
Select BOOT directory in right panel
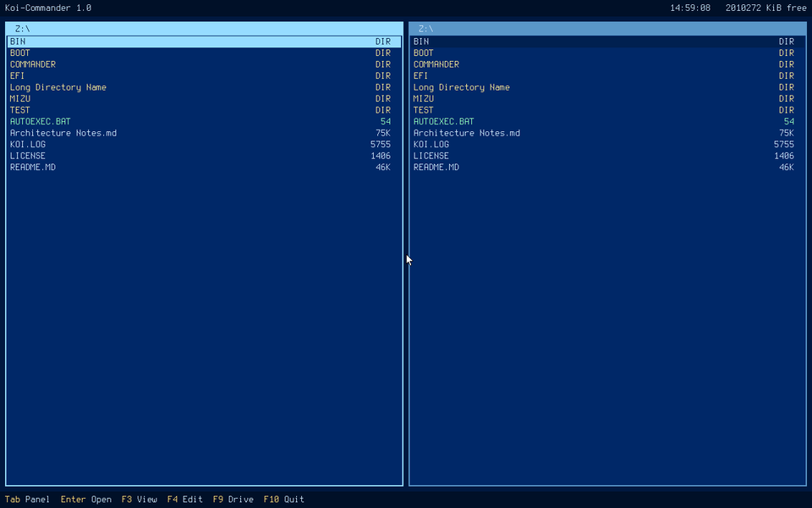point(607,52)
